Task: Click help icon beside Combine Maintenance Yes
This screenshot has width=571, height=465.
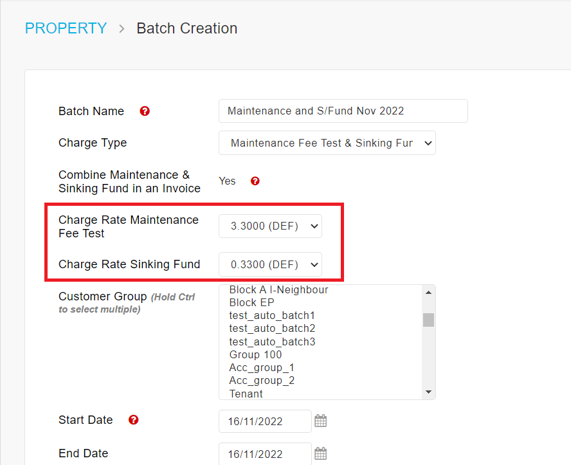Action: pyautogui.click(x=255, y=181)
